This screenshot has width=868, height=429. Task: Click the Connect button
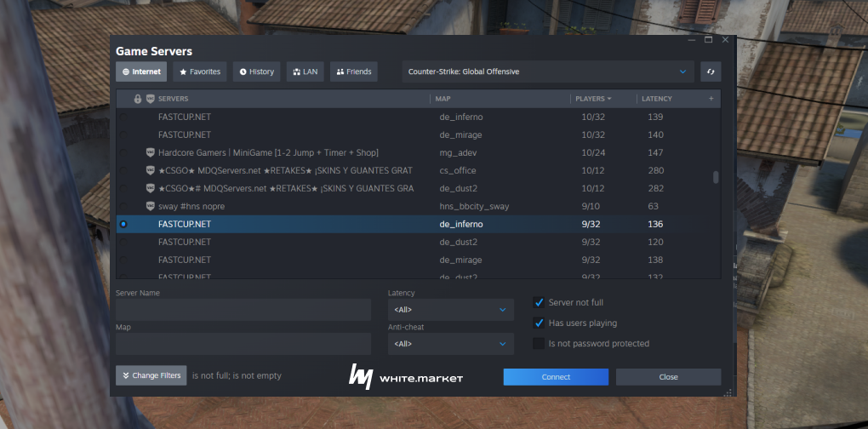tap(556, 377)
